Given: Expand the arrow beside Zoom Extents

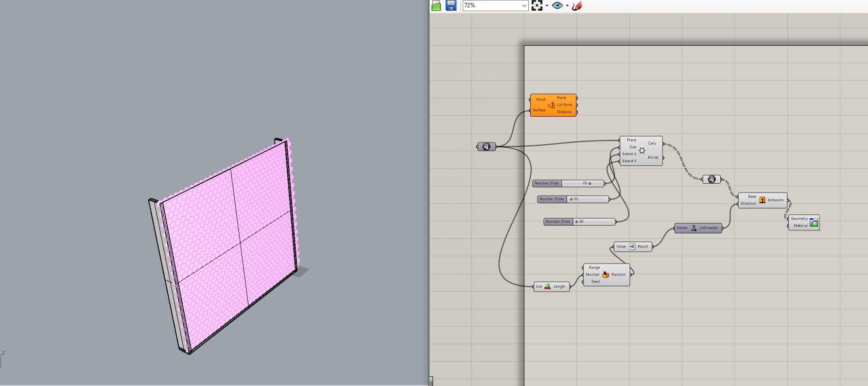Looking at the screenshot, I should [547, 6].
